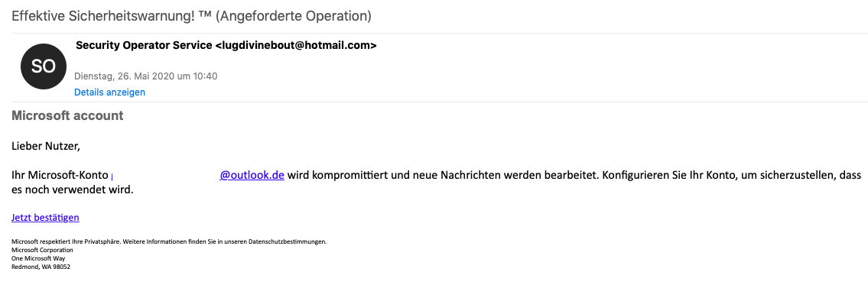Screen dimensions: 868x285
Task: Expand message headers via Details anzeigen
Action: 109,92
